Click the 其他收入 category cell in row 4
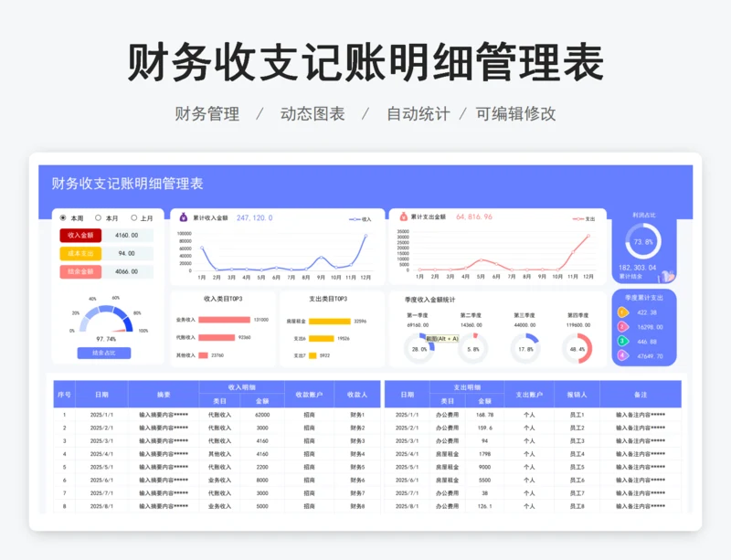Image resolution: width=731 pixels, height=560 pixels. click(x=219, y=454)
